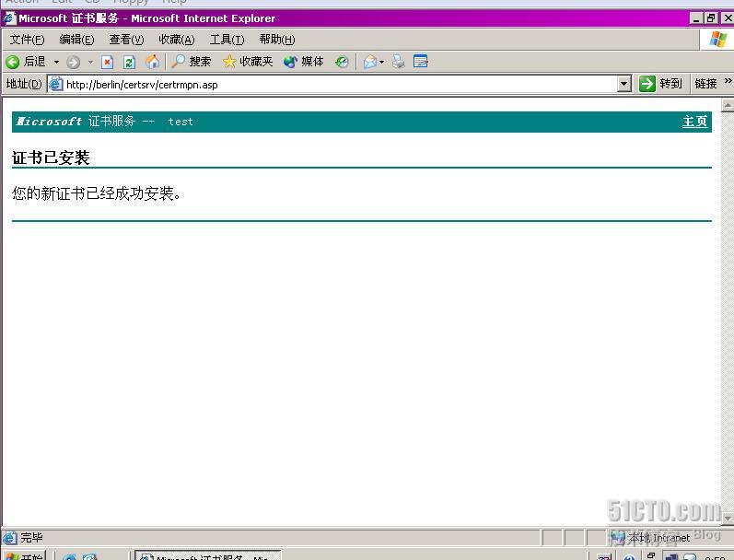Click the 您的新证书已经成功安装 message

(x=97, y=192)
